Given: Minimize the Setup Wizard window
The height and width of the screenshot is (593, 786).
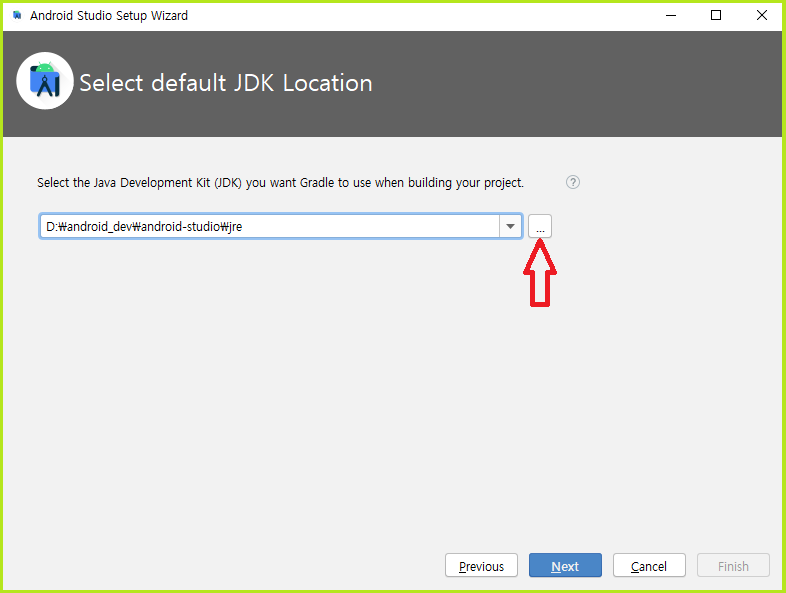Looking at the screenshot, I should pyautogui.click(x=671, y=16).
